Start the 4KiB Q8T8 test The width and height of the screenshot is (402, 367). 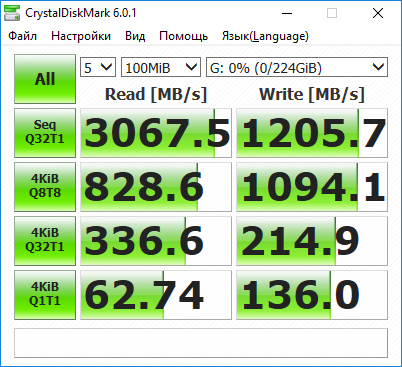pyautogui.click(x=45, y=187)
